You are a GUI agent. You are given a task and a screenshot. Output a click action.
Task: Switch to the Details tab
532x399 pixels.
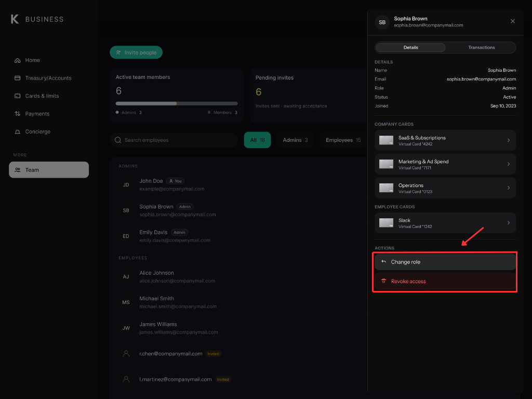pos(410,47)
